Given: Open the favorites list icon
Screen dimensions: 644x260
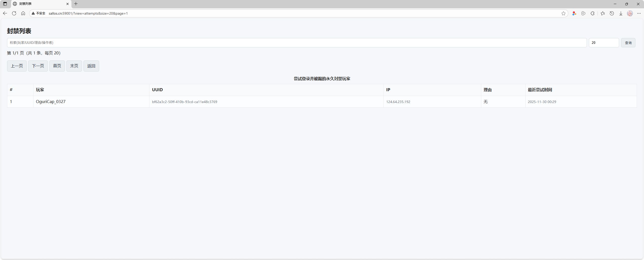Looking at the screenshot, I should coord(603,13).
